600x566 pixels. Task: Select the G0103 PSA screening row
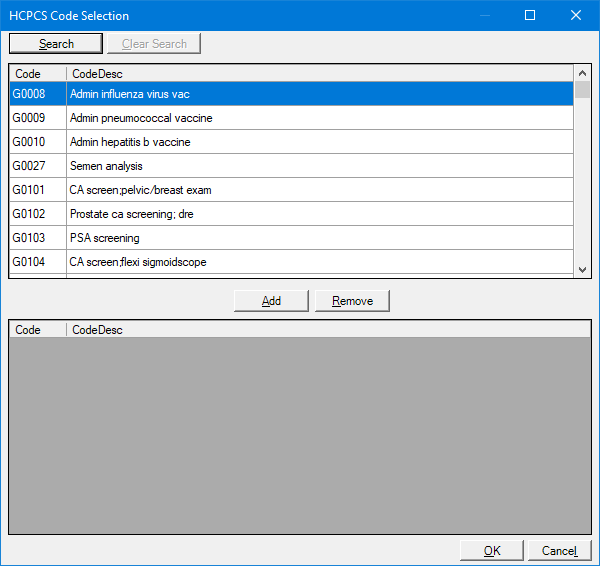pyautogui.click(x=291, y=238)
